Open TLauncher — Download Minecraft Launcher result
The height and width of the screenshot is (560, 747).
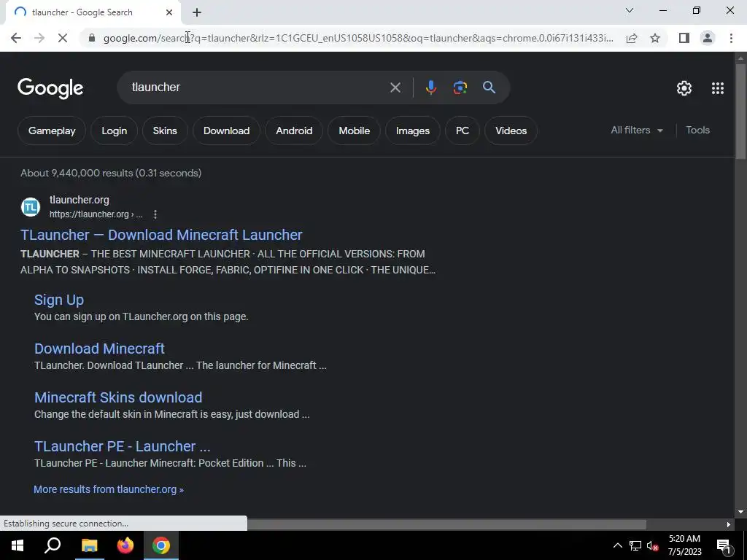pos(161,235)
